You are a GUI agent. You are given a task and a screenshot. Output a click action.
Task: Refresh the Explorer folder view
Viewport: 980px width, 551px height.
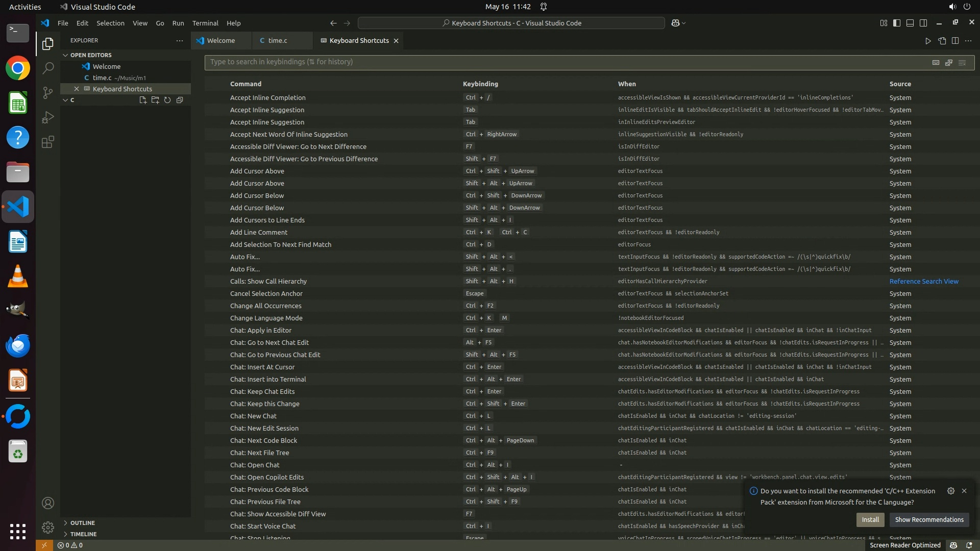click(167, 100)
